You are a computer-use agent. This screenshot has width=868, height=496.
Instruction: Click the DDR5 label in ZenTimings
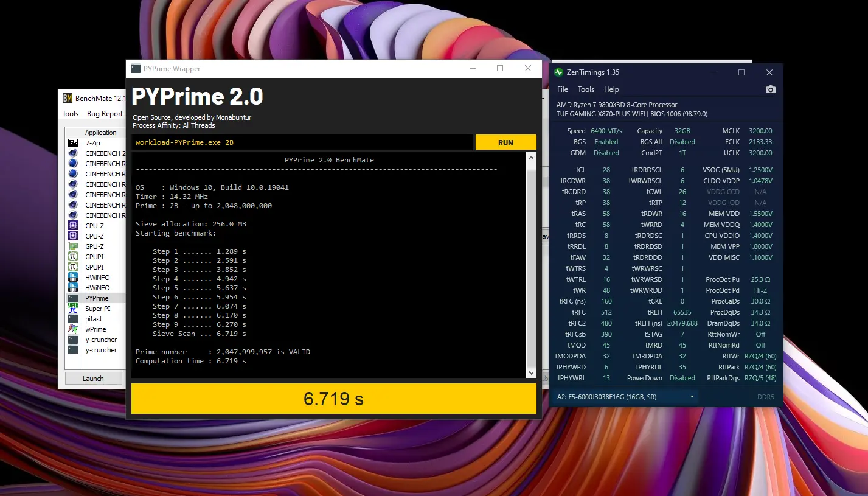pos(765,397)
